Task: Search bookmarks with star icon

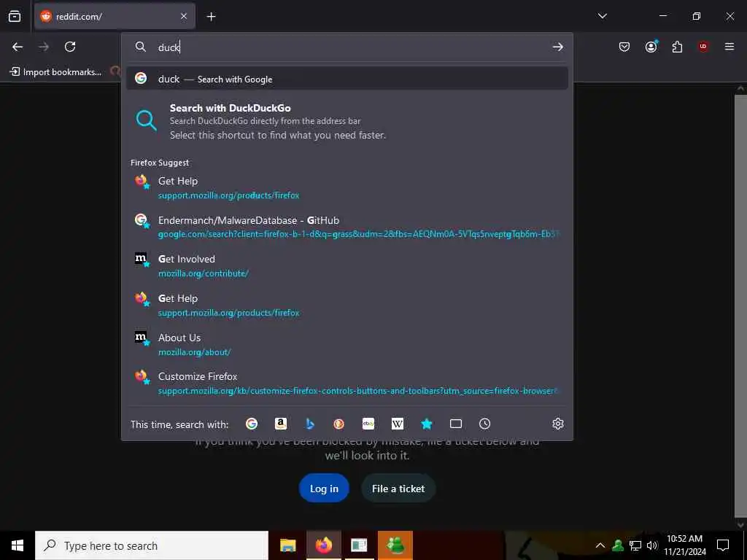Action: coord(426,424)
